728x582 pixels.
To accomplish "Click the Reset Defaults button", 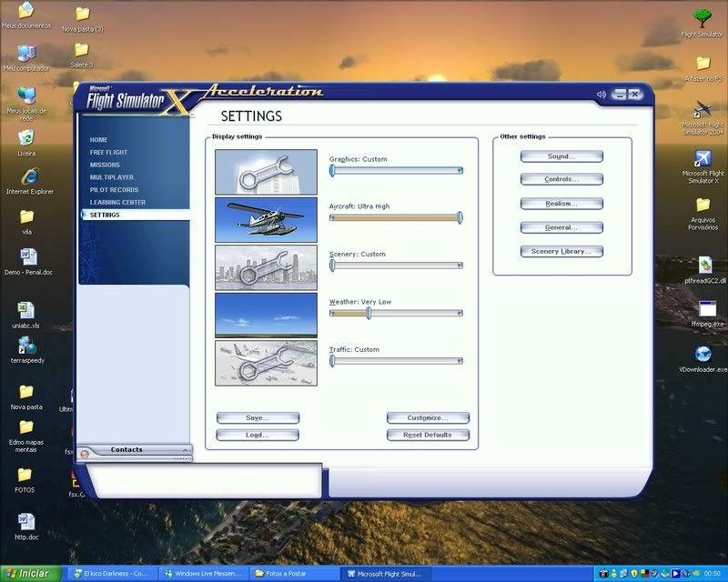I will tap(428, 435).
